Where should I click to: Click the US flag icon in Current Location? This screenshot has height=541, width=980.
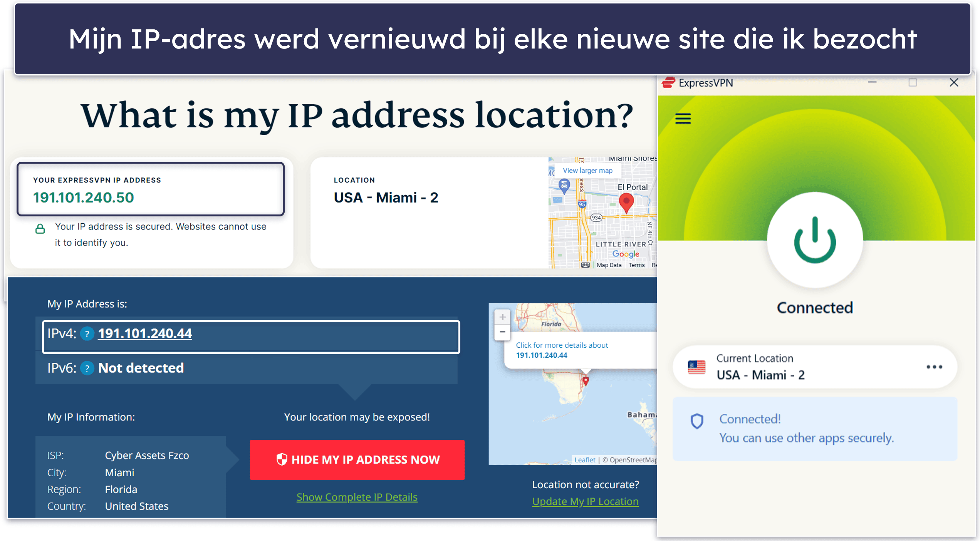(696, 367)
